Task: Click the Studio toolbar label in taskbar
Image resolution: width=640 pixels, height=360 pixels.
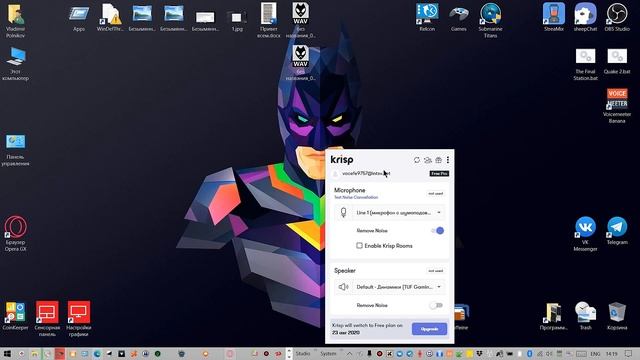Action: (x=303, y=353)
